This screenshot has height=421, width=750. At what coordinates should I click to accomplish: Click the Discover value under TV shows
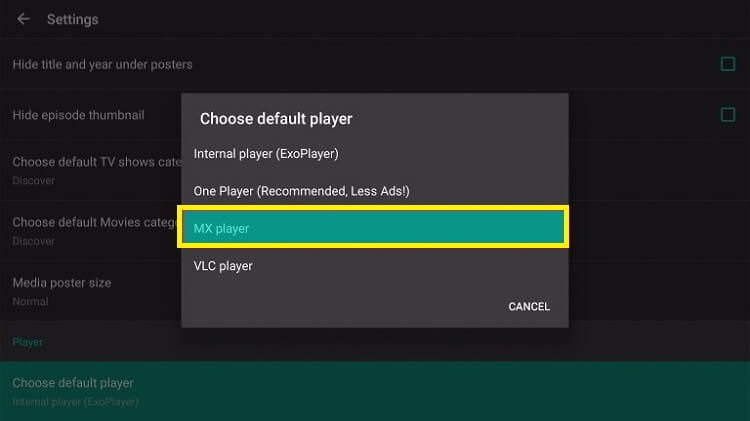pos(33,180)
